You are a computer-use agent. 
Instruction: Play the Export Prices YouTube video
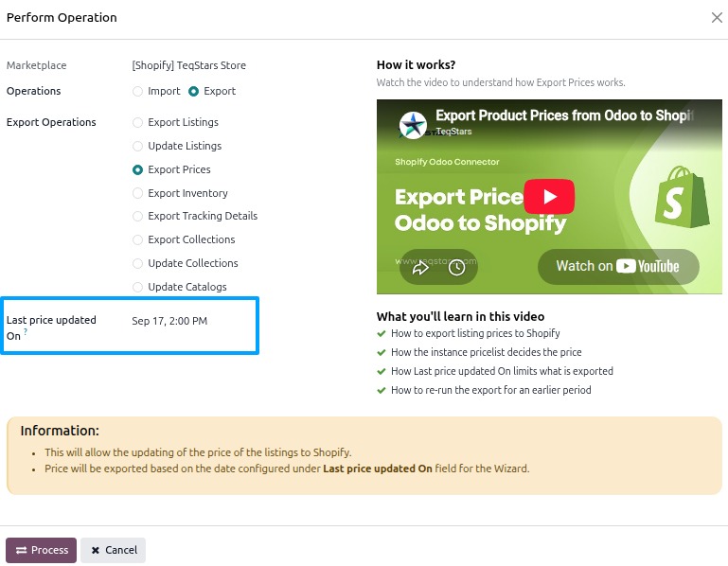pyautogui.click(x=549, y=197)
